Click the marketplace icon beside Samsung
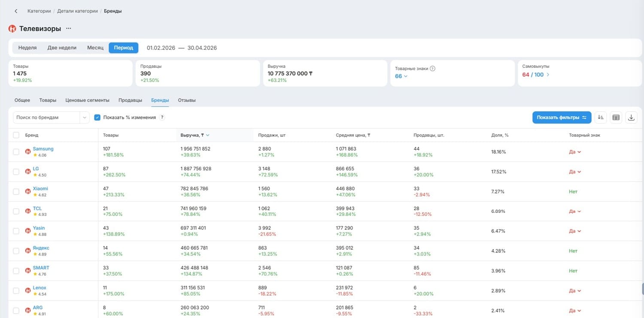 (28, 151)
